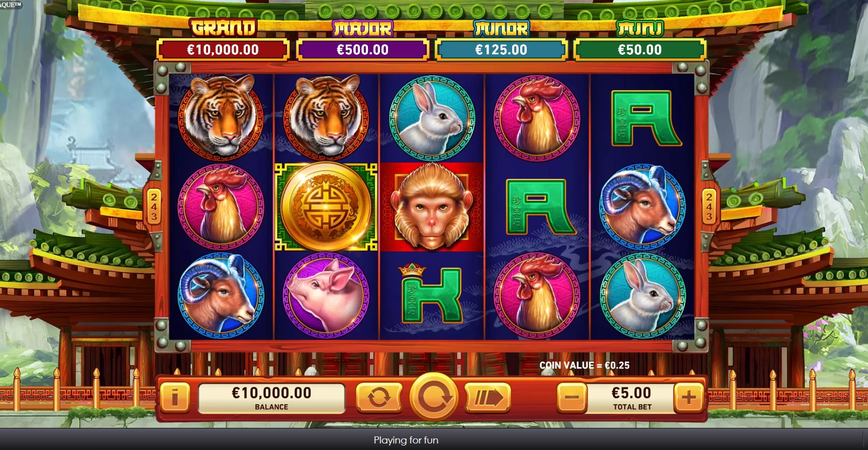868x450 pixels.
Task: Decrease total bet with the minus button
Action: click(571, 398)
